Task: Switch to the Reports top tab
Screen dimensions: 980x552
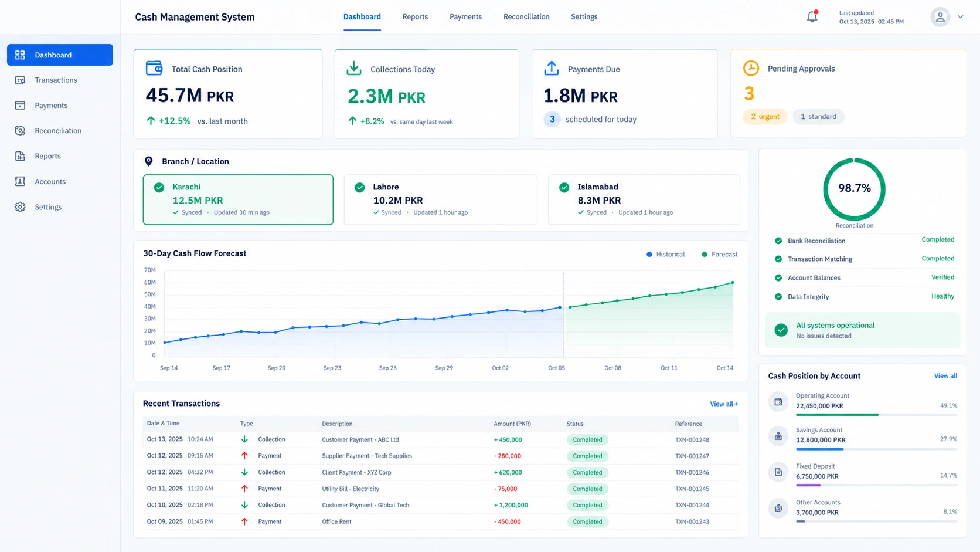Action: pos(415,17)
